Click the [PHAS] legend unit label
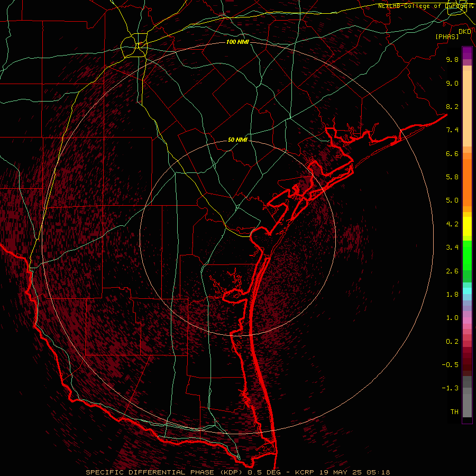The image size is (476, 476). coord(447,37)
